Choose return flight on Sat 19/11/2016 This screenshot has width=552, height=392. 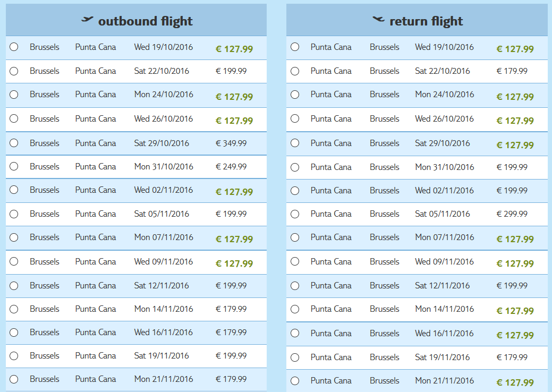pos(295,357)
